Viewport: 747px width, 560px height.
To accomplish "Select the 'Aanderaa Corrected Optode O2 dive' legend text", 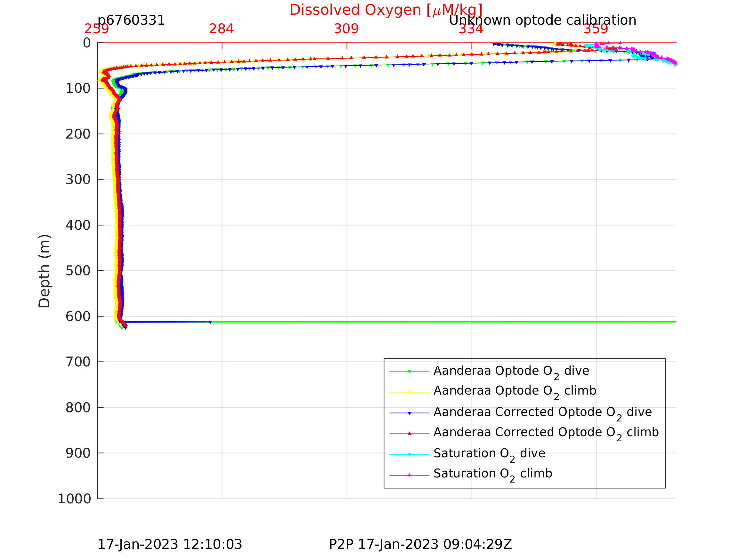I will point(542,412).
